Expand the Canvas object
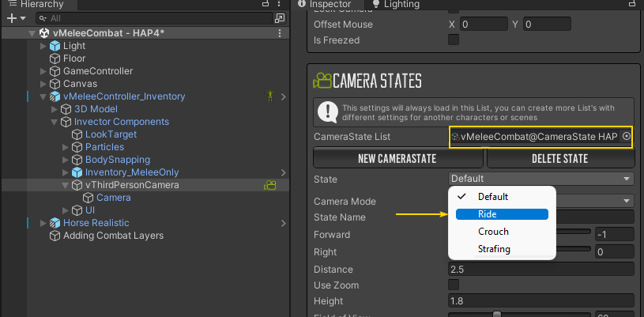This screenshot has width=644, height=317. pos(43,85)
